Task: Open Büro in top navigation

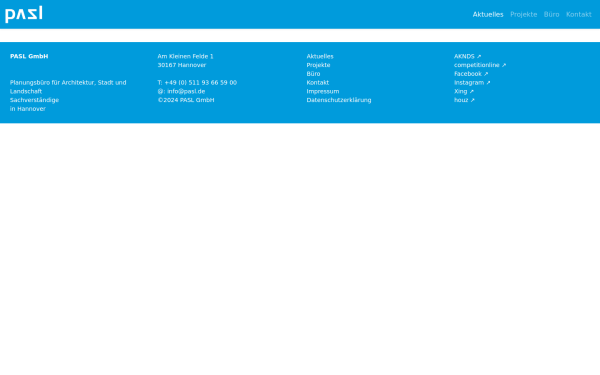Action: tap(551, 15)
